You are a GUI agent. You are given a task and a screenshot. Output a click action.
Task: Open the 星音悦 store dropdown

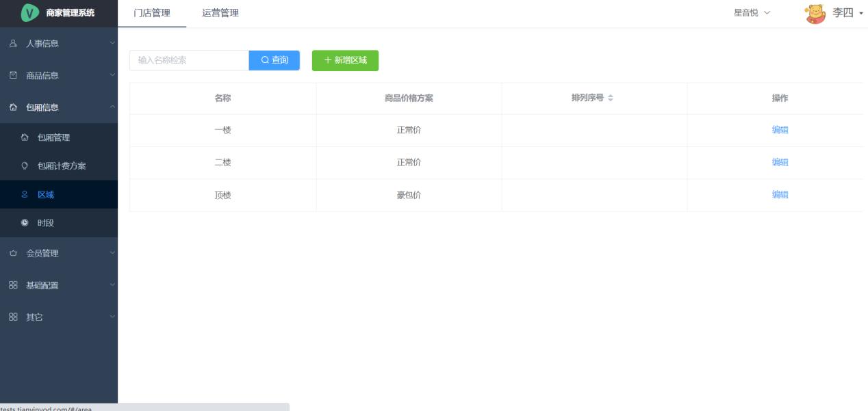click(x=752, y=13)
